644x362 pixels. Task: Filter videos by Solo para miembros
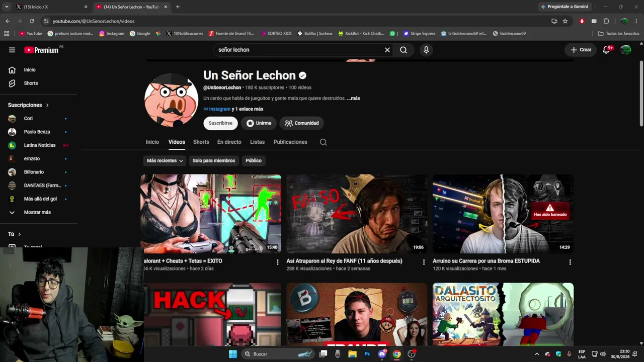coord(214,161)
